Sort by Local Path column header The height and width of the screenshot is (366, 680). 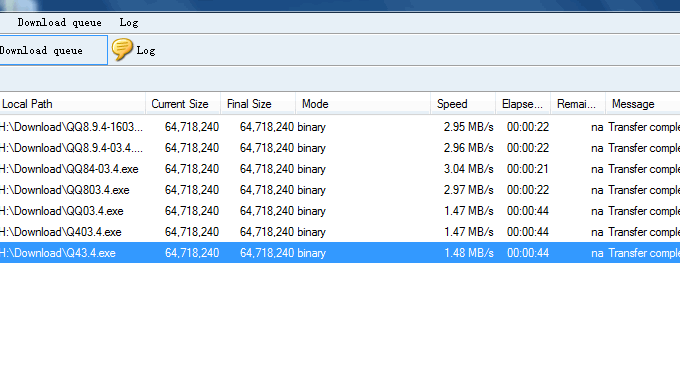point(72,104)
